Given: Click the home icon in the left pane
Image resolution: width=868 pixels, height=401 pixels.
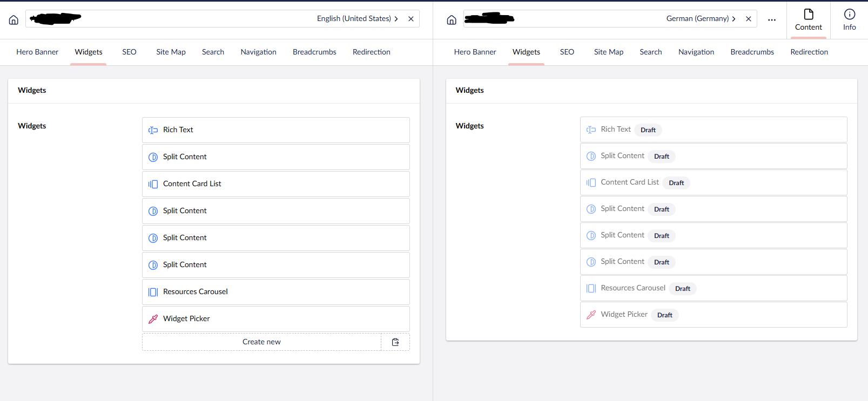Looking at the screenshot, I should pyautogui.click(x=14, y=20).
